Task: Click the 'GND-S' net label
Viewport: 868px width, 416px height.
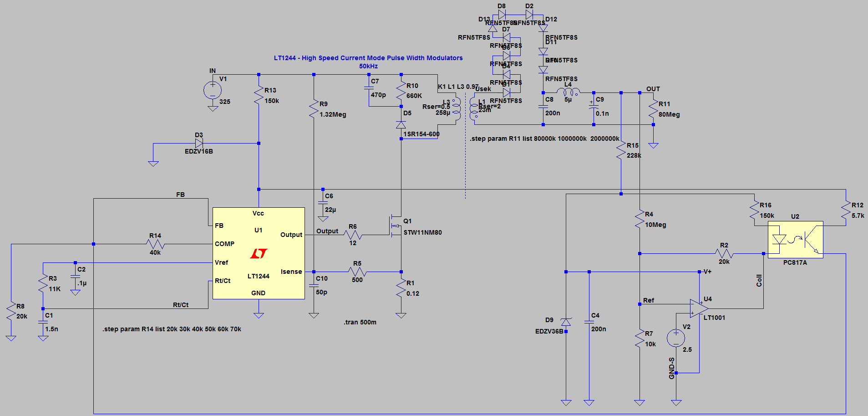Action: pyautogui.click(x=672, y=368)
